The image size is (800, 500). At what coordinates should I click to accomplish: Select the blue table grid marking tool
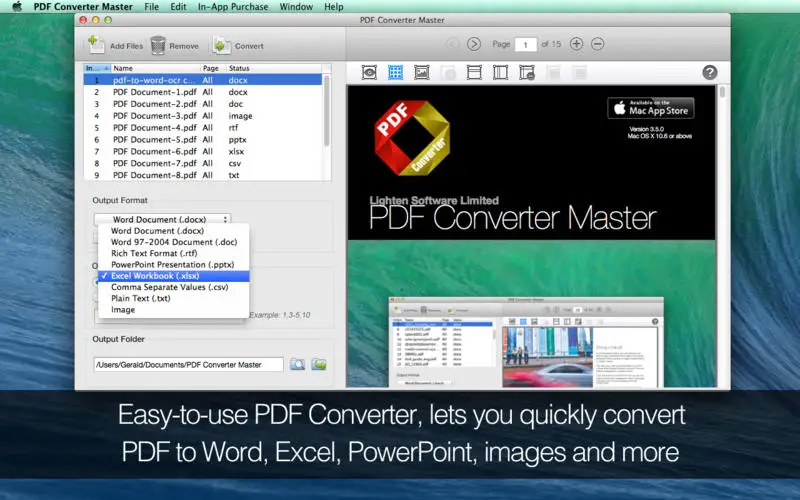395,72
